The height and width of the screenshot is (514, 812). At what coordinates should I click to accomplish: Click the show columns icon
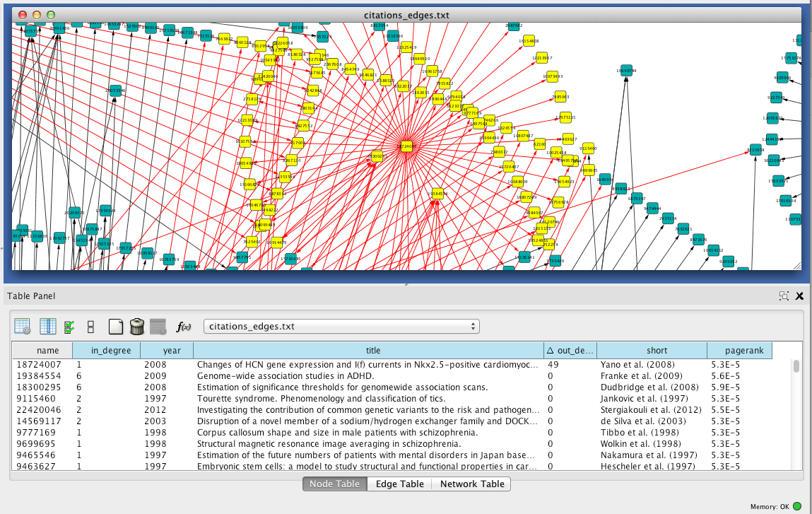(48, 326)
